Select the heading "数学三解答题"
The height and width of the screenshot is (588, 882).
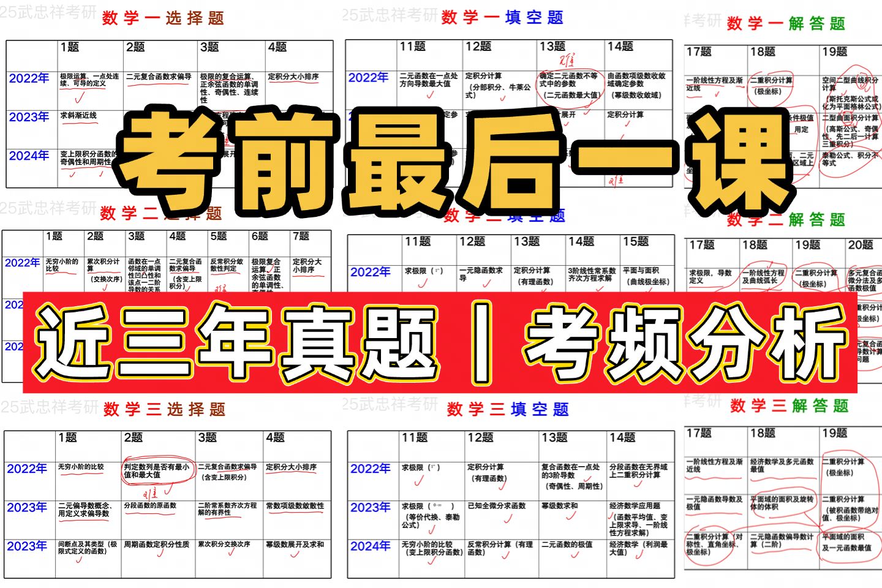point(790,405)
